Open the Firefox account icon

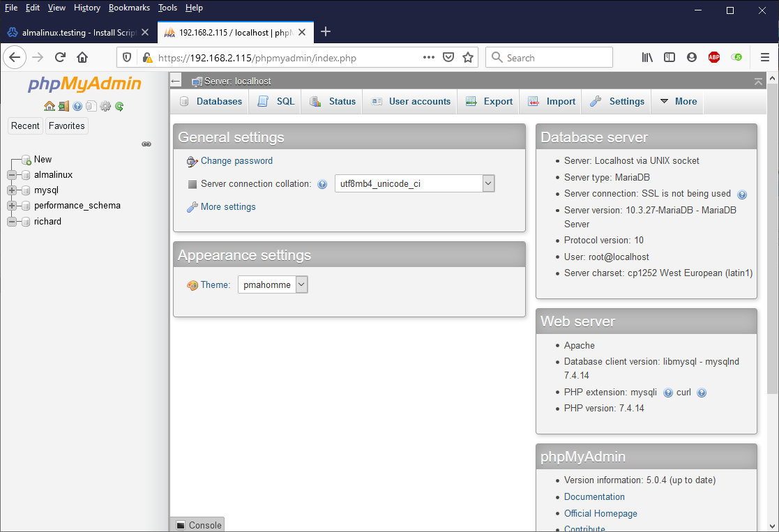[692, 58]
